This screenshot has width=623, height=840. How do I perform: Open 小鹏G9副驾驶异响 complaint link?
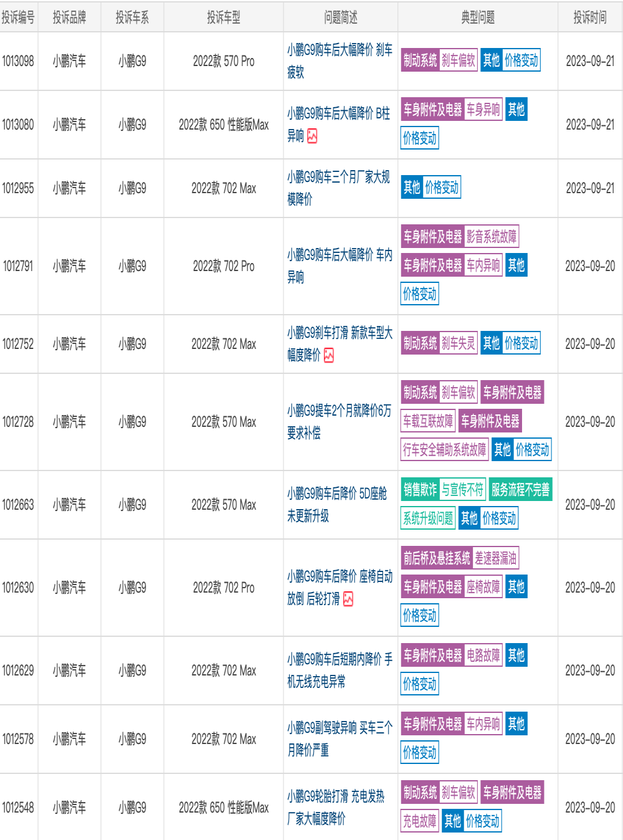pyautogui.click(x=340, y=739)
